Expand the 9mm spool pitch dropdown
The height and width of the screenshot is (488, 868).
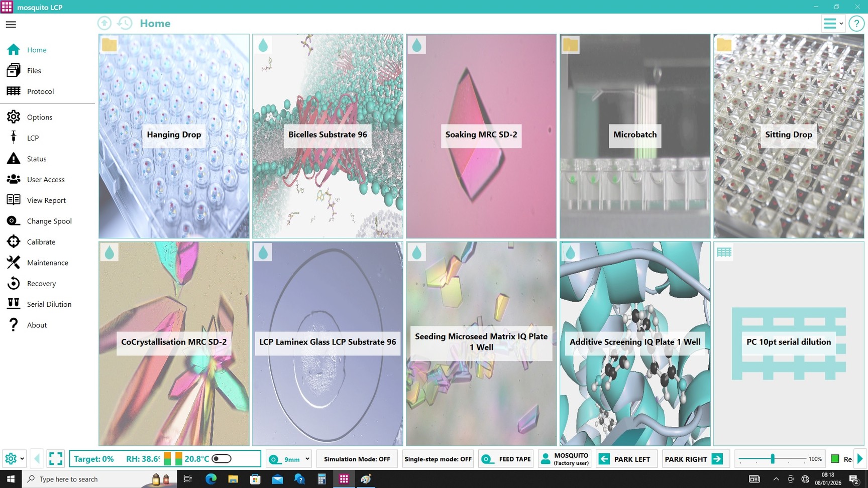click(307, 459)
